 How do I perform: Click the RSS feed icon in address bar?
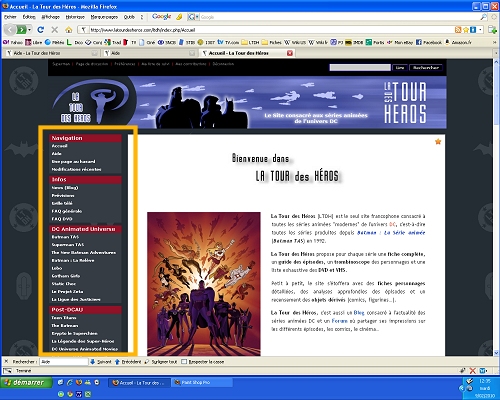[458, 30]
